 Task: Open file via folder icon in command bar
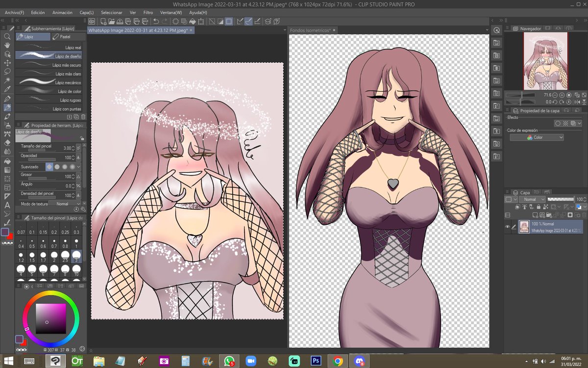point(112,21)
